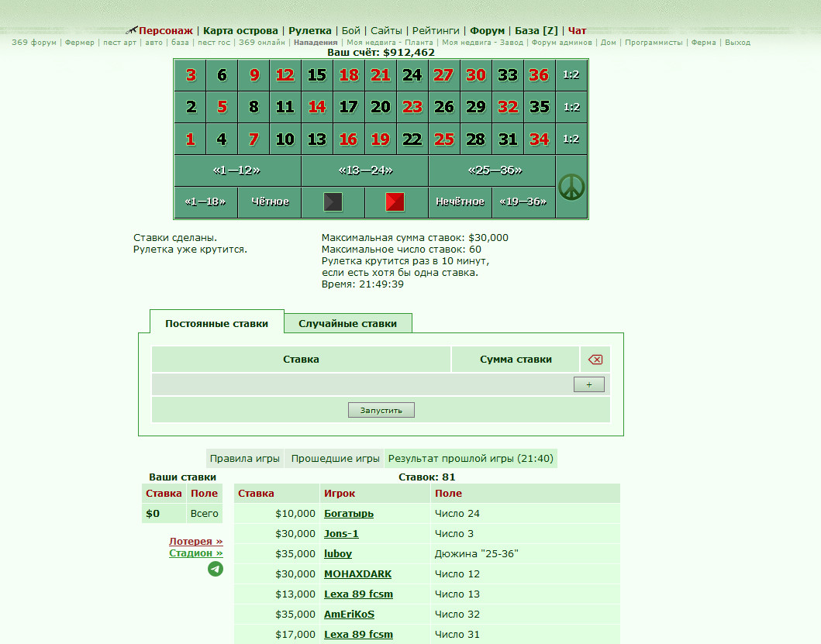The width and height of the screenshot is (821, 644).
Task: Click 1:2 column bet in top row
Action: [x=571, y=75]
